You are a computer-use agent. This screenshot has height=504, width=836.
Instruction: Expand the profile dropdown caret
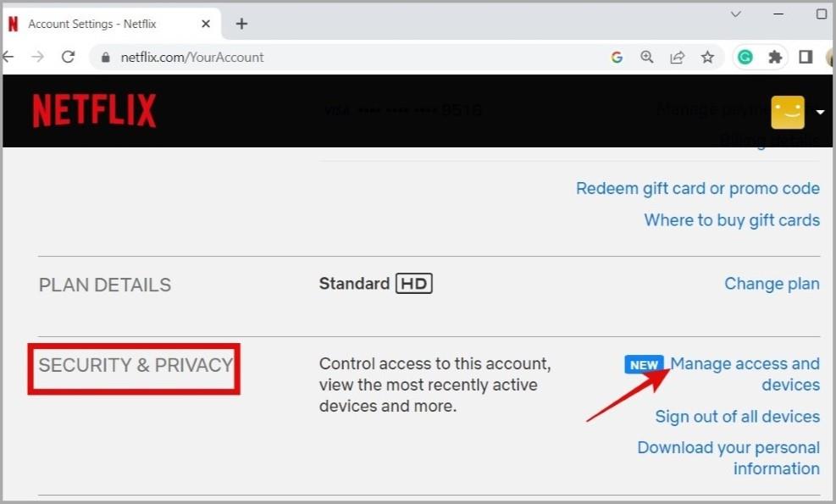[820, 112]
